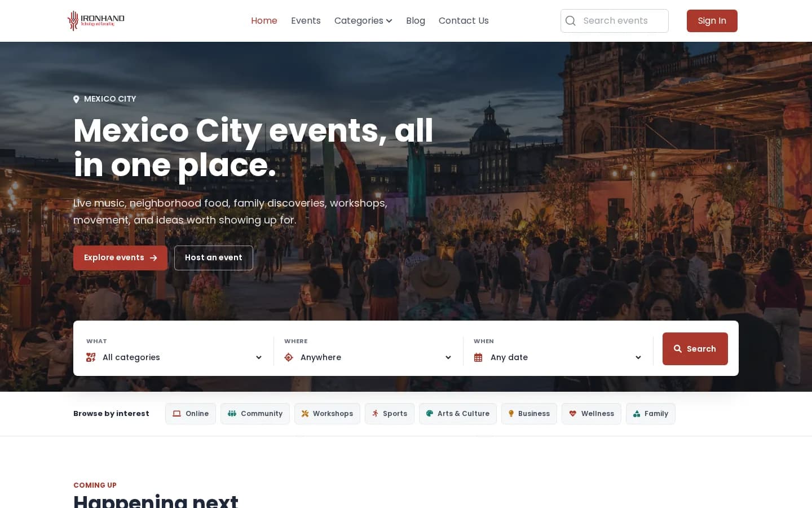Filter by the Arts & Culture label
Image resolution: width=812 pixels, height=508 pixels.
[x=464, y=414]
